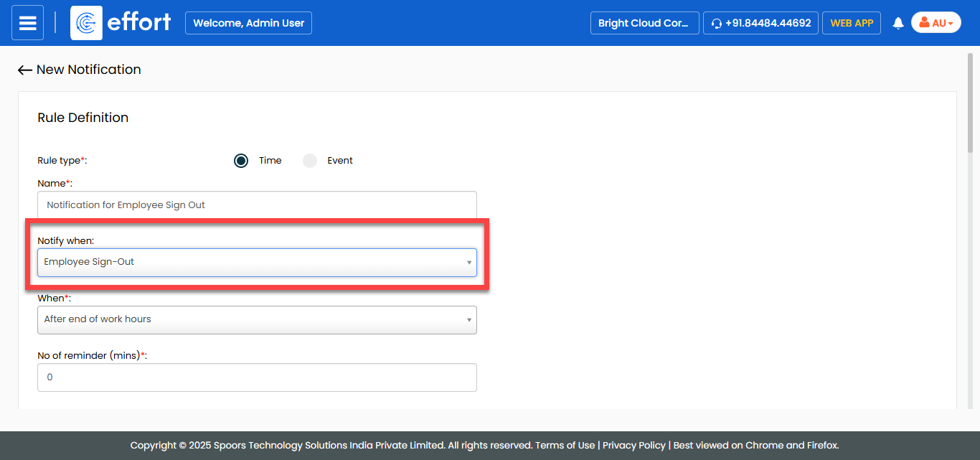
Task: Expand the When dropdown
Action: [257, 319]
